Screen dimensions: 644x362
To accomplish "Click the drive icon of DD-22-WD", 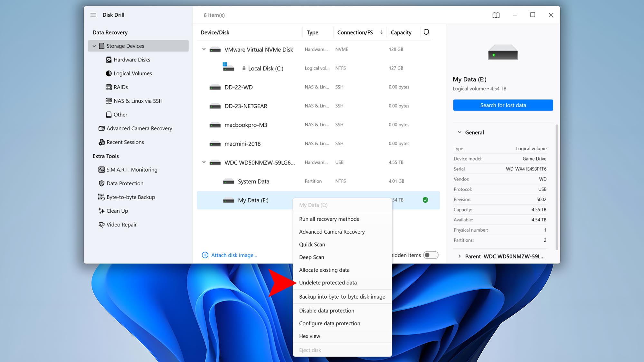I will pos(215,88).
